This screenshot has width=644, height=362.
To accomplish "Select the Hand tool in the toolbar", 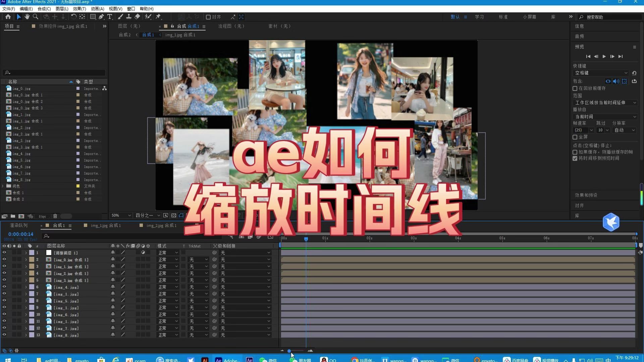I will click(x=27, y=17).
